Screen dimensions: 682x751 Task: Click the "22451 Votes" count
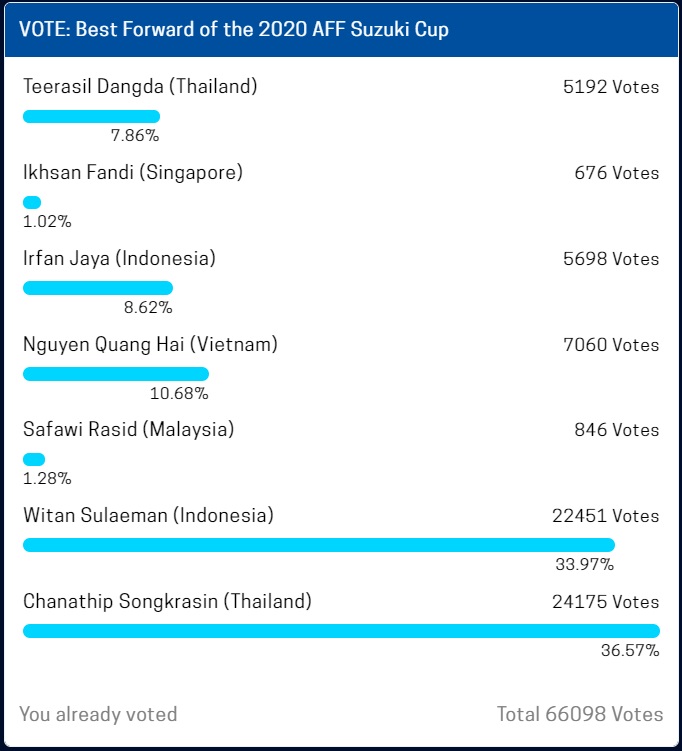[x=605, y=516]
